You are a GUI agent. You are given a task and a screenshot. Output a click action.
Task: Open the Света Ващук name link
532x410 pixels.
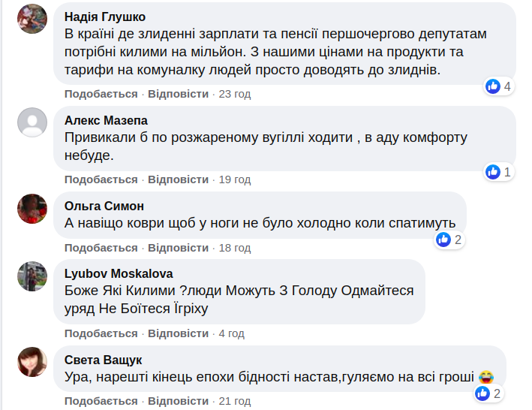coord(104,360)
